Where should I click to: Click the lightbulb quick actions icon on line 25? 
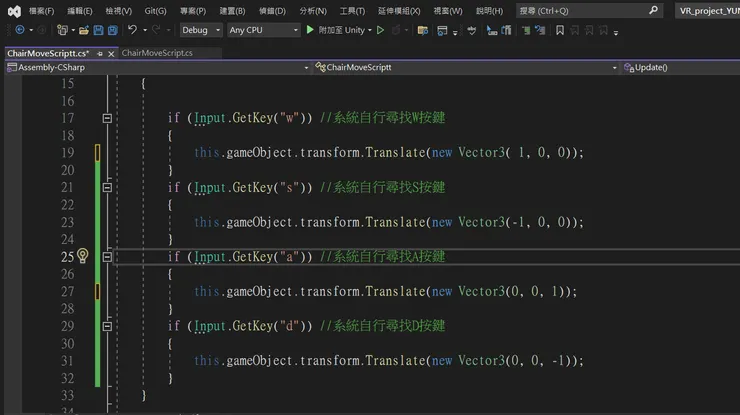(x=83, y=256)
